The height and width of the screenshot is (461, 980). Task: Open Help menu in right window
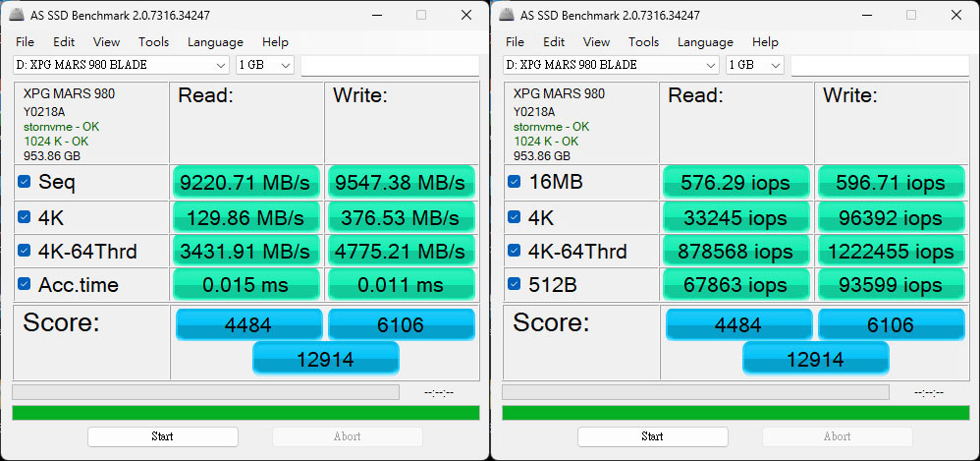765,42
